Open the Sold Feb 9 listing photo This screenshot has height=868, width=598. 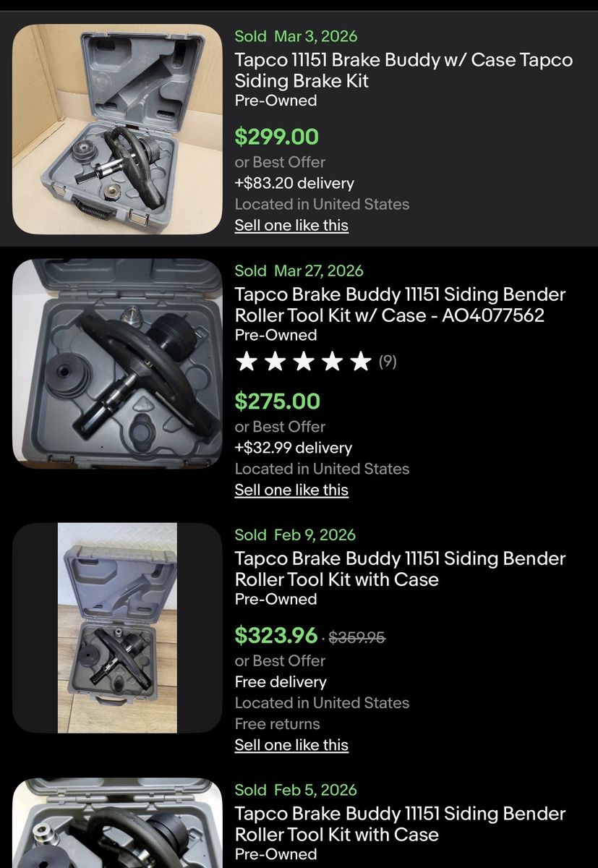(117, 628)
